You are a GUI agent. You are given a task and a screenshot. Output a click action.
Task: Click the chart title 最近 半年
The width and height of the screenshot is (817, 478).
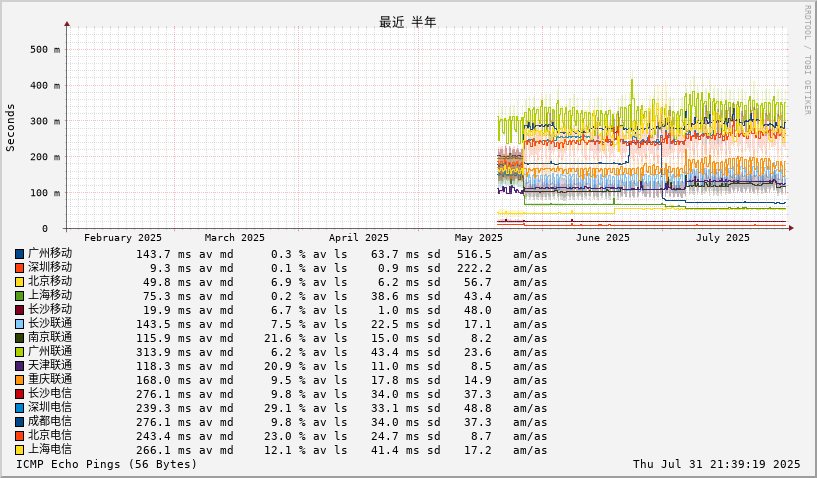point(407,22)
